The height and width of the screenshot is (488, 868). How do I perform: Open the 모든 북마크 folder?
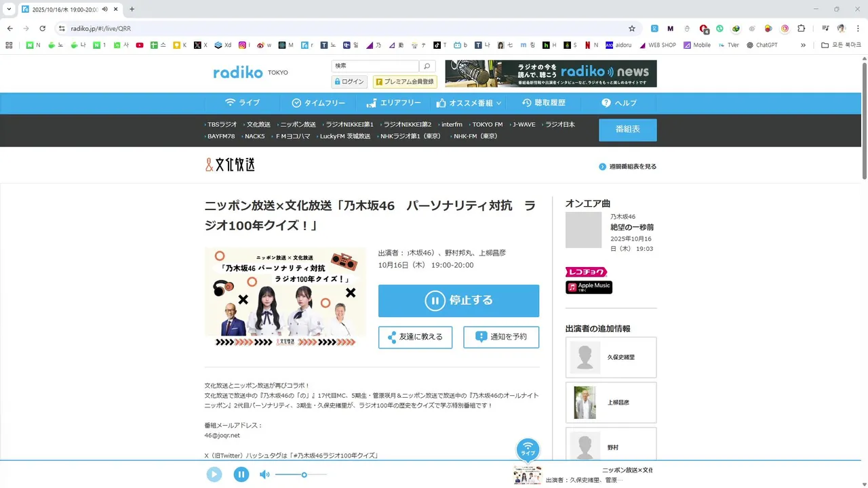[841, 45]
